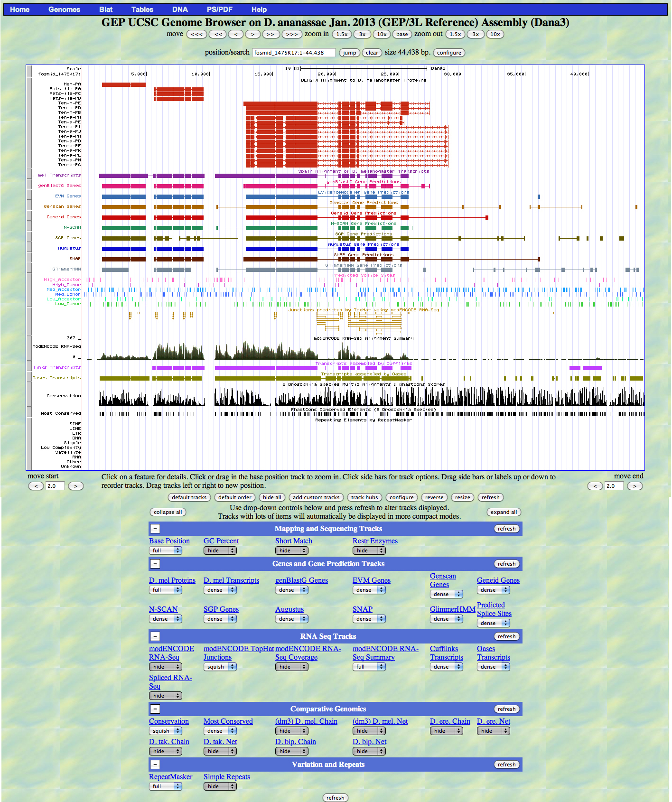
Task: Open RepeatMasker visibility dropdown
Action: (x=165, y=786)
